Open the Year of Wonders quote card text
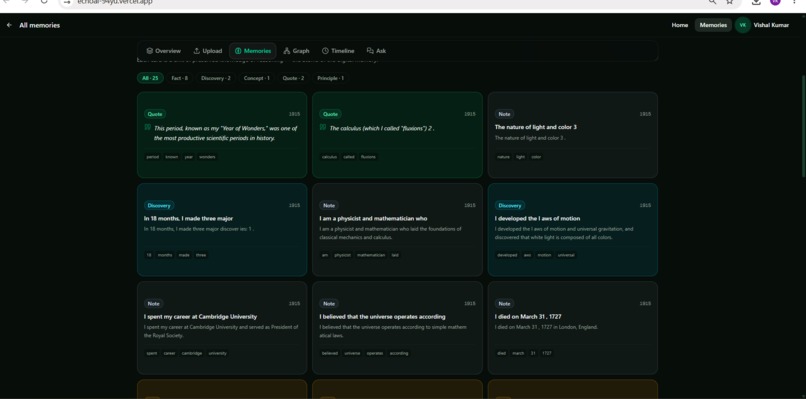Image resolution: width=806 pixels, height=399 pixels. (x=226, y=133)
